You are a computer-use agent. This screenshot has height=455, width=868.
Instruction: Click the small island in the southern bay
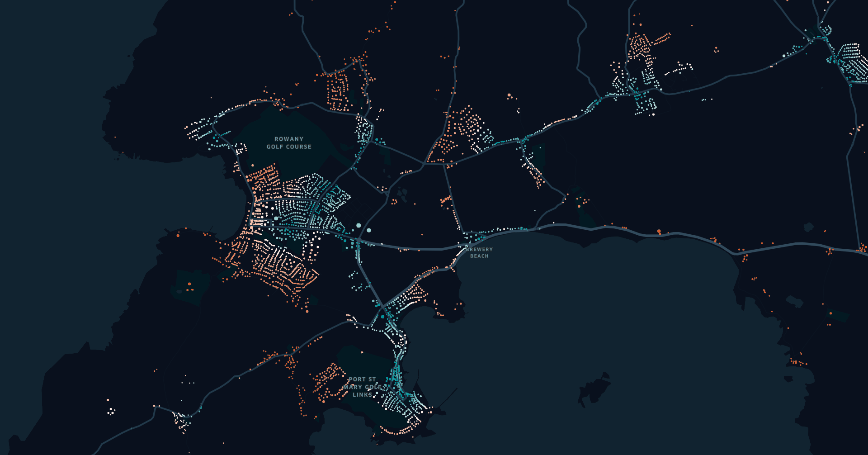tap(594, 390)
